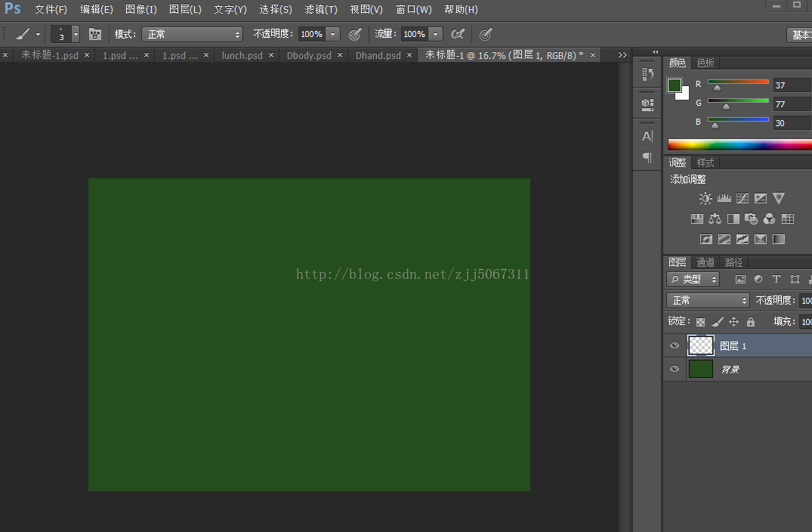Screen dimensions: 812x532
Task: Hide the 背景 layer with eye icon
Action: tap(675, 369)
